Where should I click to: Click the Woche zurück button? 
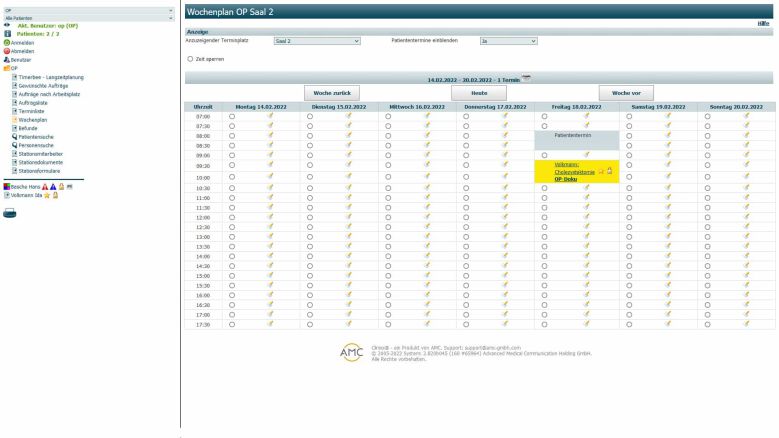[x=330, y=91]
